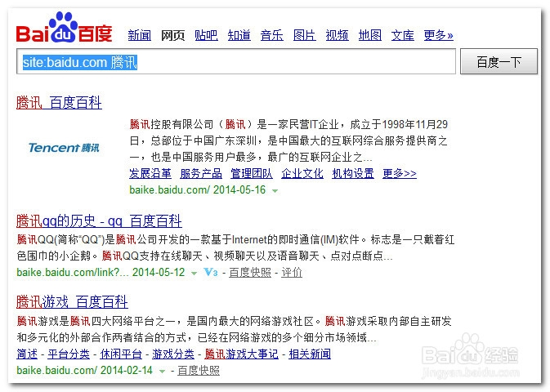The width and height of the screenshot is (550, 392).
Task: Open the 腾讯_百度百科 result title
Action: click(59, 103)
